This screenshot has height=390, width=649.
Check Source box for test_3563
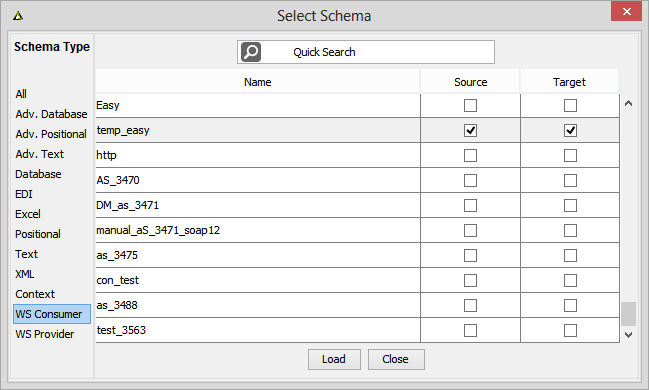[x=470, y=330]
